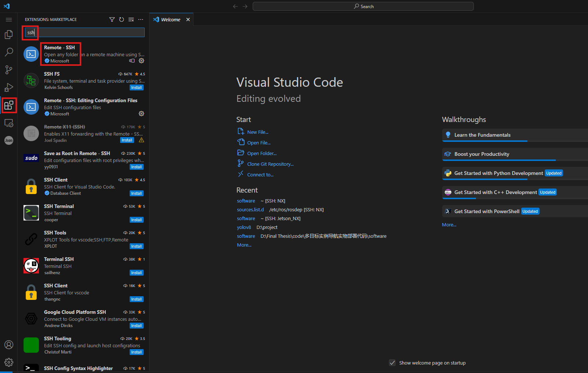
Task: Filter extensions with funnel icon
Action: coord(112,19)
